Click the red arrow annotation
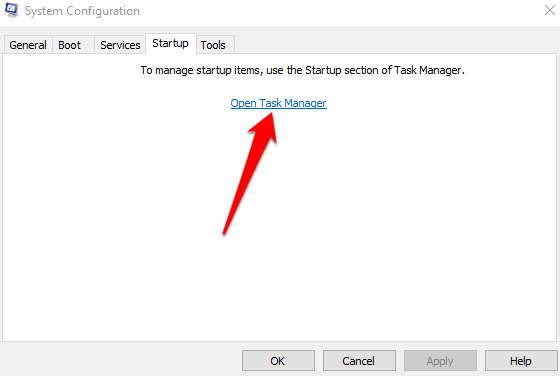560x376 pixels. [250, 173]
